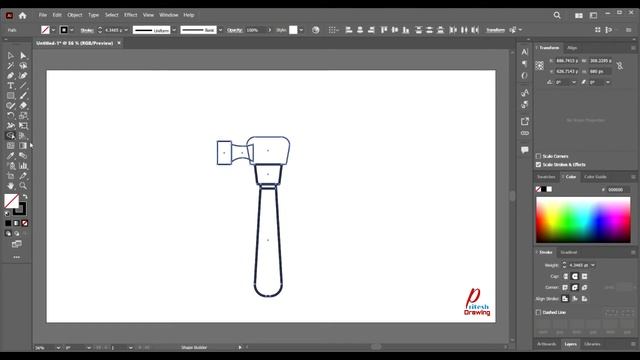Open the Weight dropdown in Stroke panel
The height and width of the screenshot is (360, 640).
coord(593,265)
